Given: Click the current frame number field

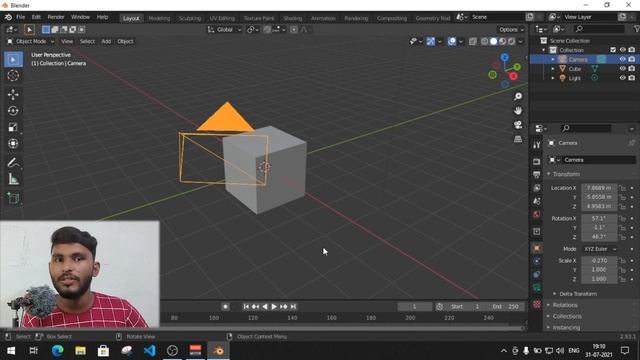Looking at the screenshot, I should click(x=414, y=307).
